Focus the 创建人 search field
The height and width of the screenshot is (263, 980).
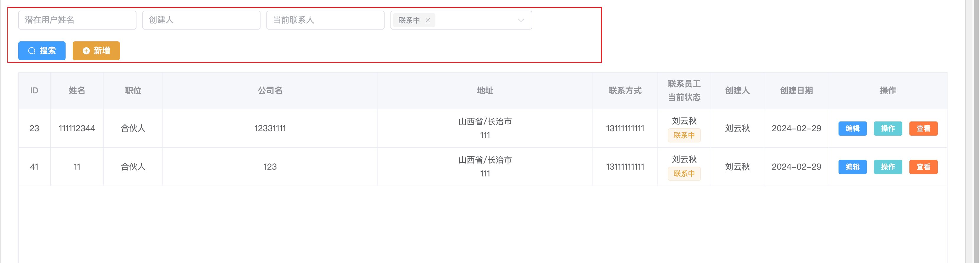pyautogui.click(x=201, y=20)
